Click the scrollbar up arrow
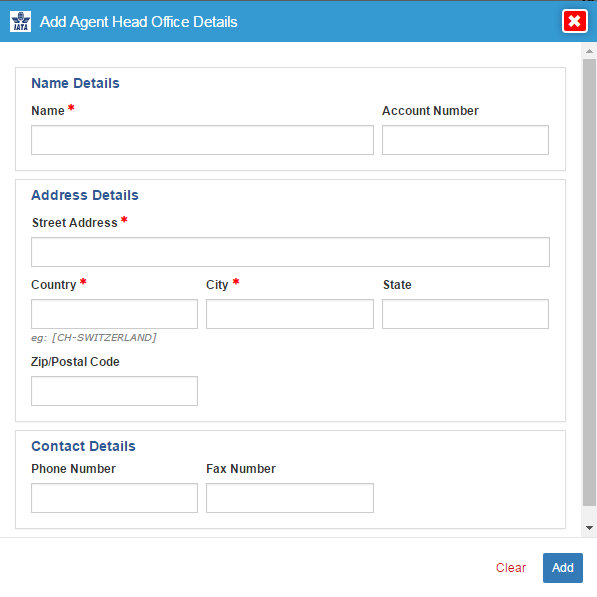The height and width of the screenshot is (597, 597). coord(589,51)
